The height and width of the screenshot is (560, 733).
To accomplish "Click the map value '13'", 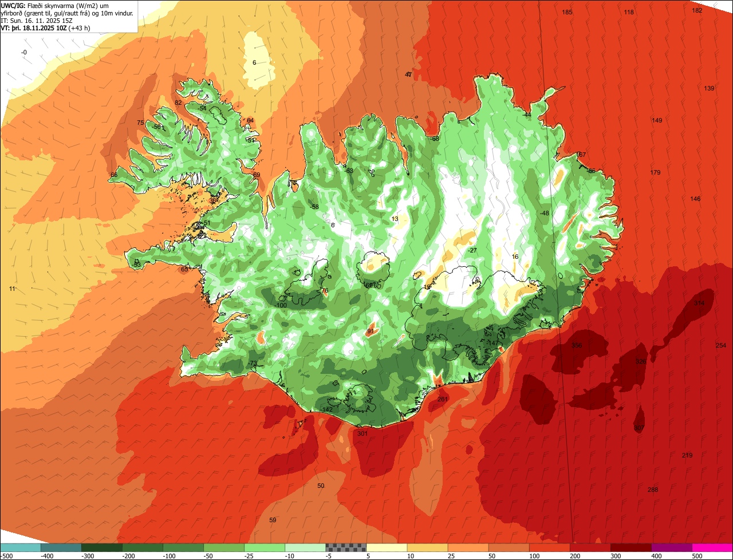I will coord(395,219).
